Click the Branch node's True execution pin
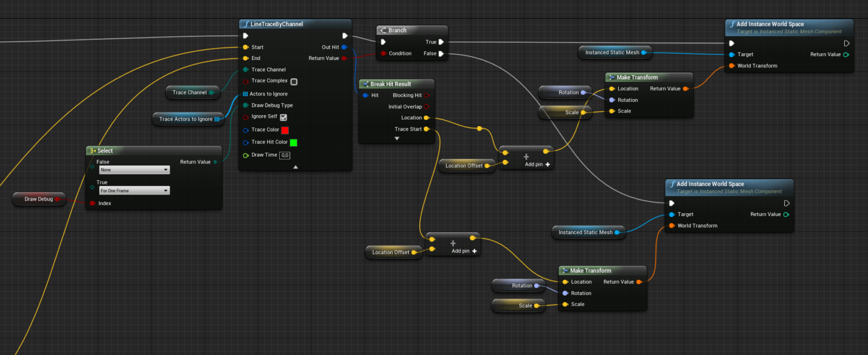 point(441,42)
